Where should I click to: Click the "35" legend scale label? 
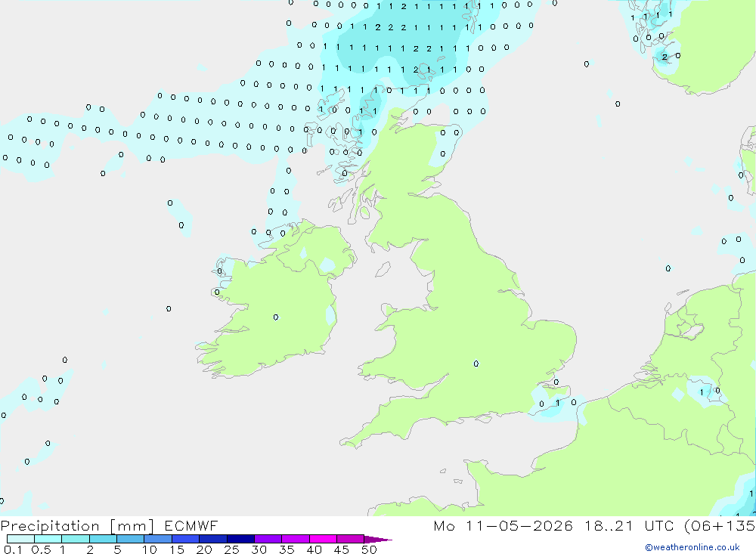(287, 549)
